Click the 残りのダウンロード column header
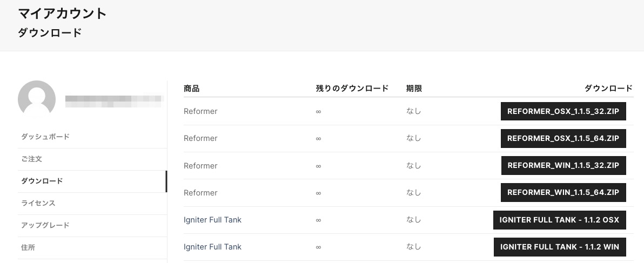 point(352,88)
